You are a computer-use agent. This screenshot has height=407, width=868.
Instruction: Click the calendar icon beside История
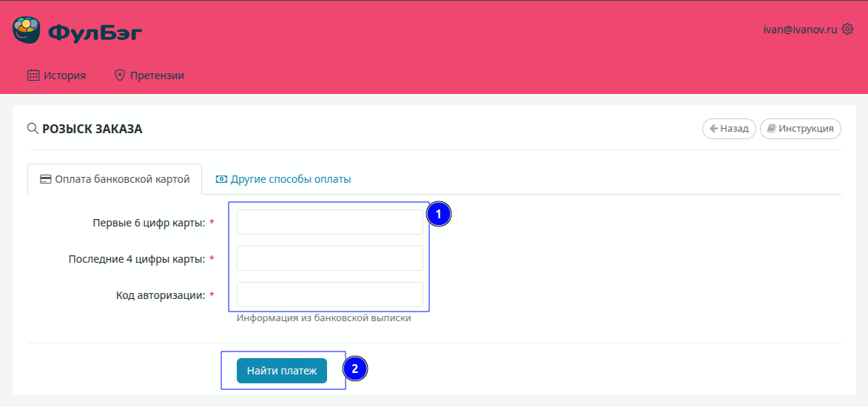point(33,75)
